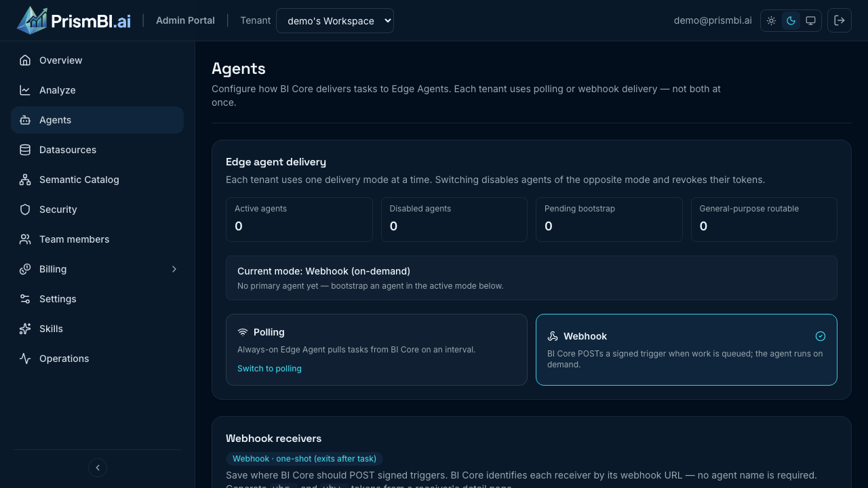Click Switch to polling link
The width and height of the screenshot is (868, 488).
(269, 369)
